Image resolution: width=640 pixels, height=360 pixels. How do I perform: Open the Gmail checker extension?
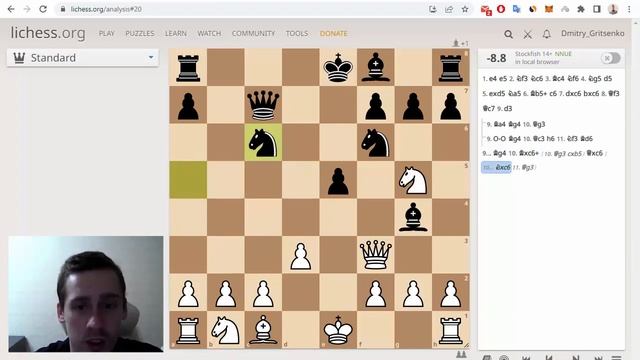[486, 10]
